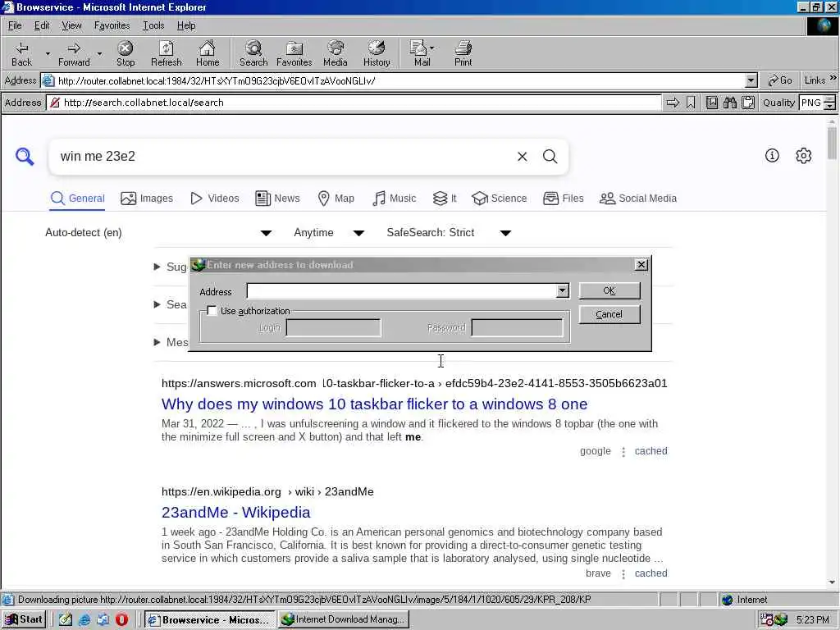Click Cancel in download address dialog
Image resolution: width=840 pixels, height=630 pixels.
coord(609,314)
